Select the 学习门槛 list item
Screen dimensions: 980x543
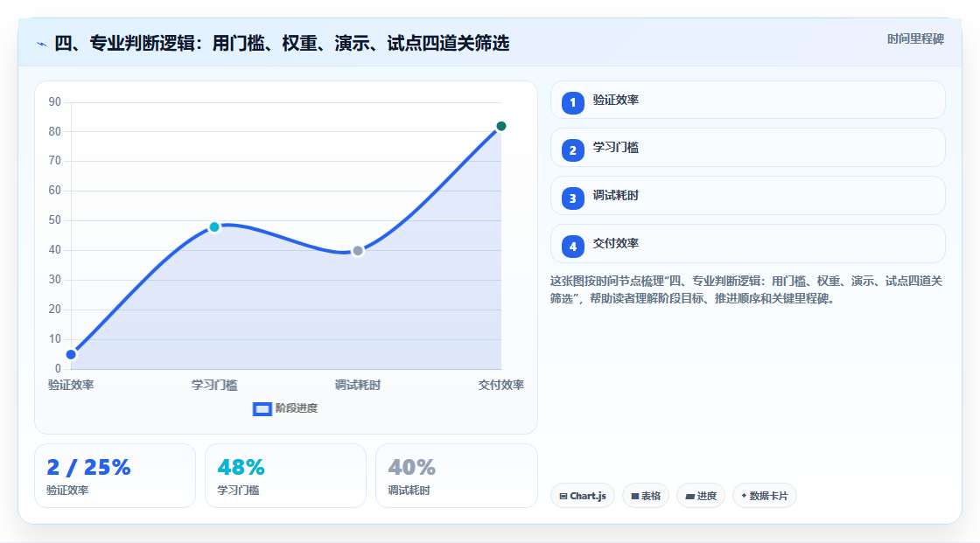tap(747, 148)
